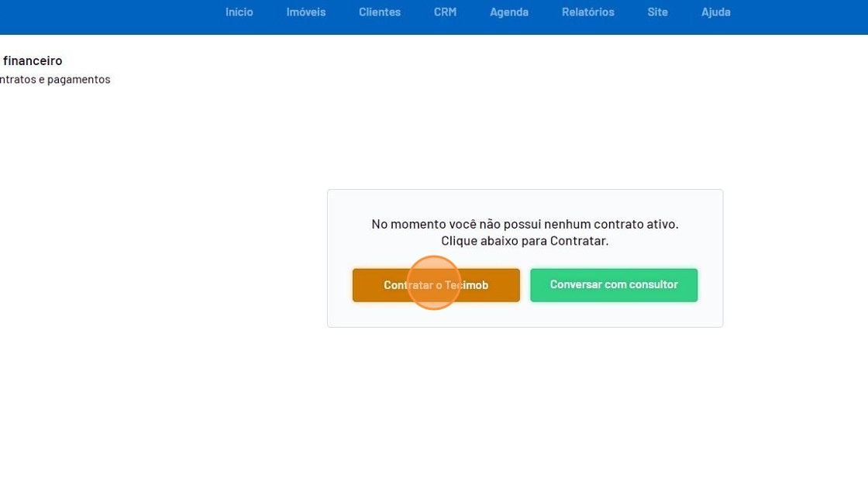
Task: Navigate to Relatórios
Action: 587,12
